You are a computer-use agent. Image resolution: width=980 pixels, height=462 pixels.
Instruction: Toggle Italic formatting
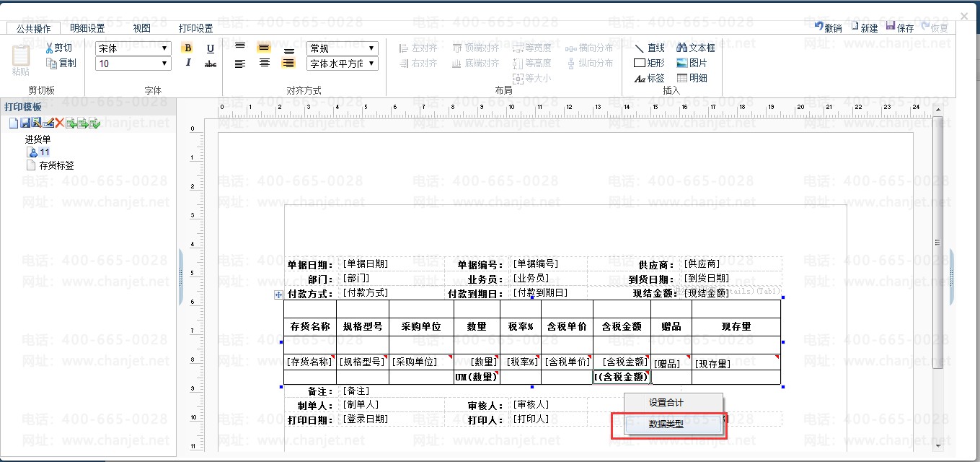coord(187,64)
